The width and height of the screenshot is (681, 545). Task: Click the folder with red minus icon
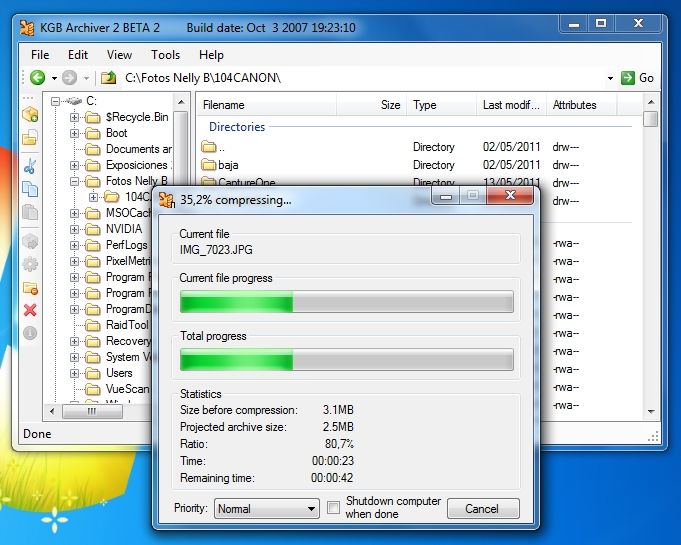click(x=30, y=287)
